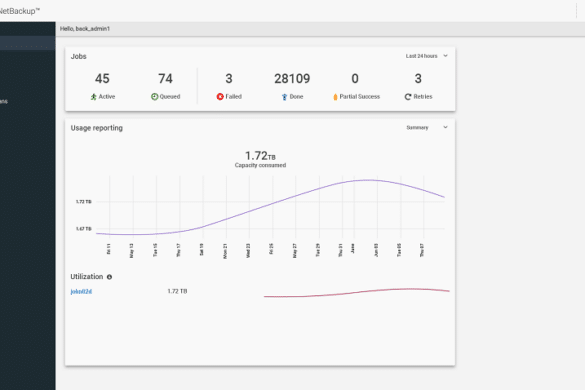The image size is (585, 390).
Task: Open the Summary usage dropdown
Action: (x=426, y=128)
